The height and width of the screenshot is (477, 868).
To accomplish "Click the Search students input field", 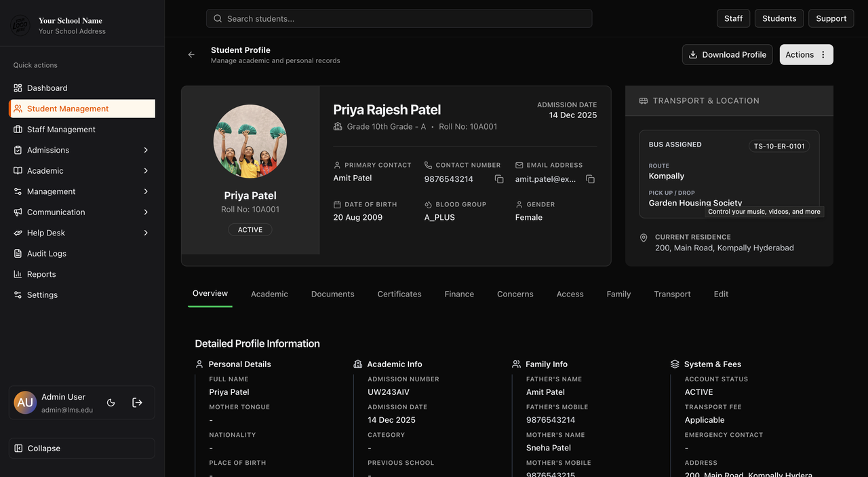I will click(399, 18).
